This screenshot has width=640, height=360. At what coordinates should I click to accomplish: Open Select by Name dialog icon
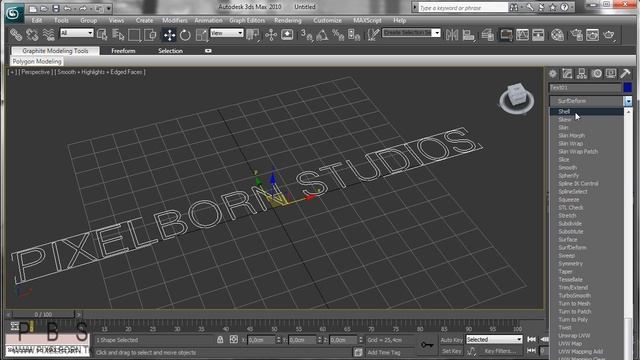pos(118,35)
